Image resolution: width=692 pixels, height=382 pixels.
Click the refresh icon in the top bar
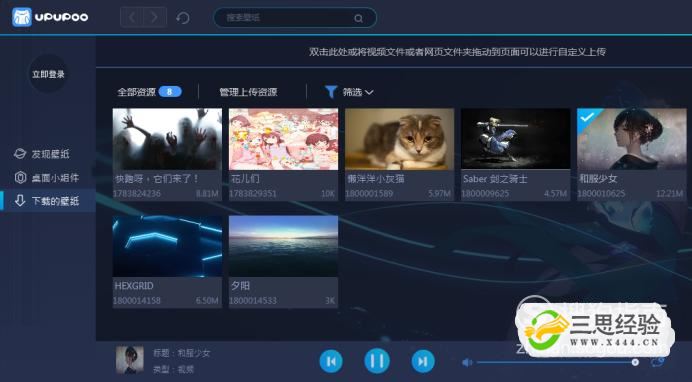click(183, 18)
